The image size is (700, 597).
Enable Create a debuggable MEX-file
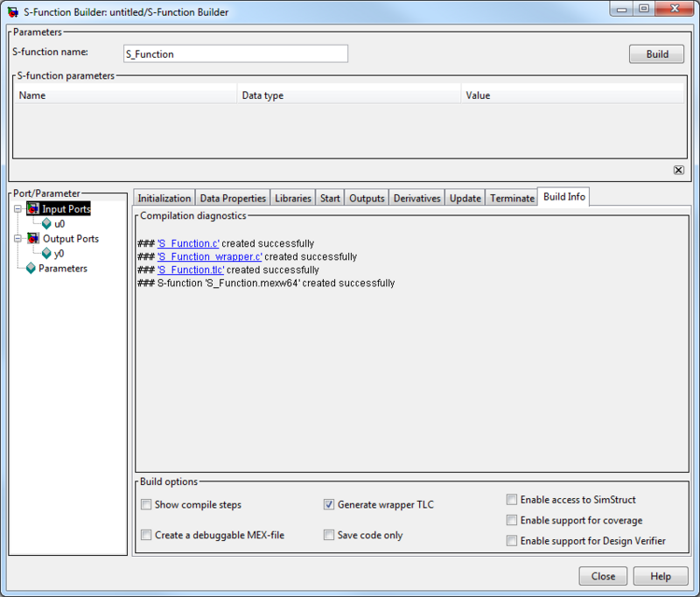click(x=145, y=535)
